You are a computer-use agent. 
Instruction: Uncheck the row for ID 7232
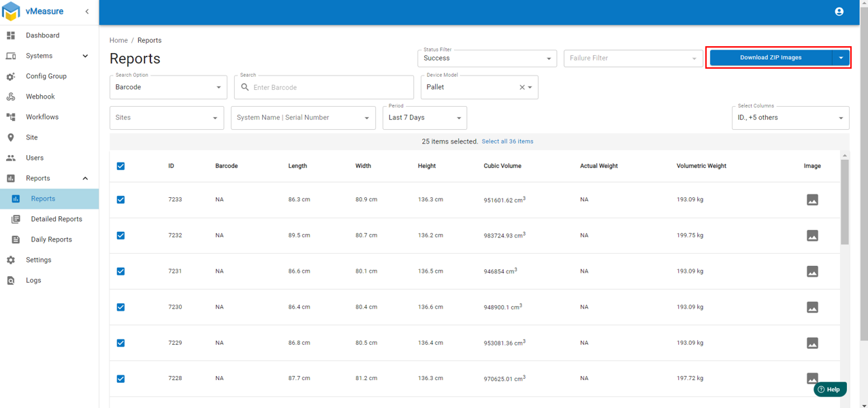pos(120,235)
